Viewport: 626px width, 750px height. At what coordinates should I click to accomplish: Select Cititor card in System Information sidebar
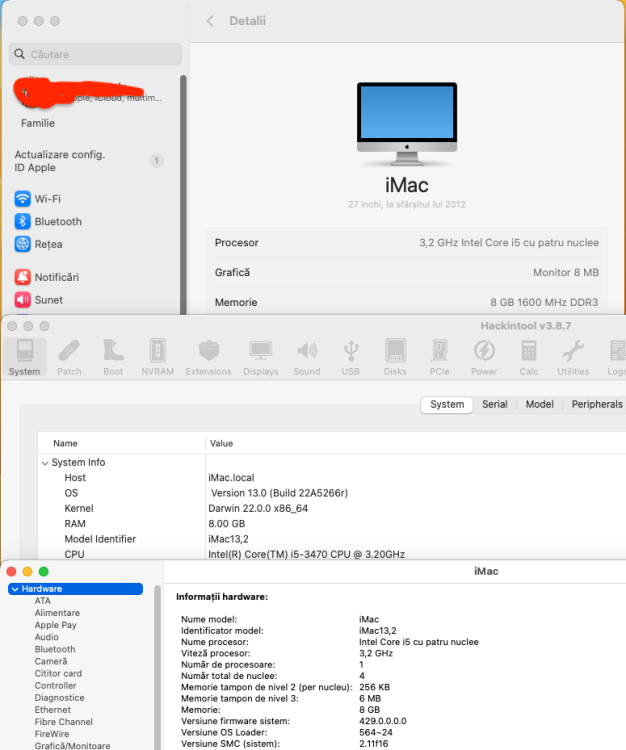coord(58,673)
